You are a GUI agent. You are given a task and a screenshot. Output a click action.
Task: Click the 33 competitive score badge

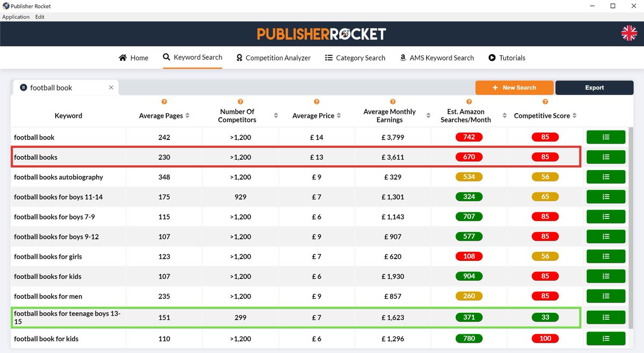[x=545, y=317]
